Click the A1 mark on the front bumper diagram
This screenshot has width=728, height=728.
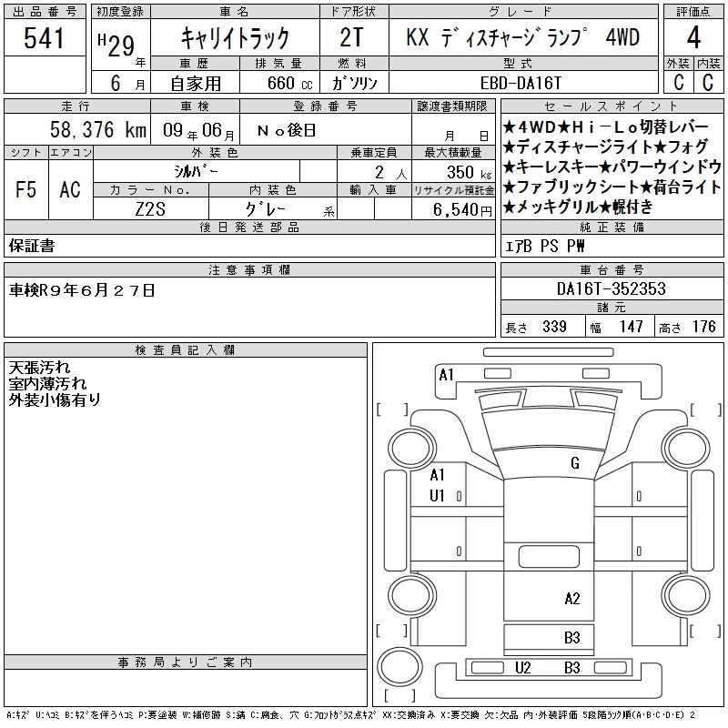point(446,375)
